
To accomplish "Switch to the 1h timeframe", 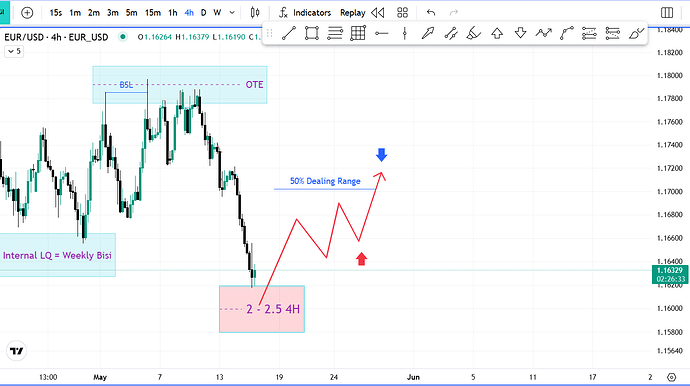I will point(172,13).
